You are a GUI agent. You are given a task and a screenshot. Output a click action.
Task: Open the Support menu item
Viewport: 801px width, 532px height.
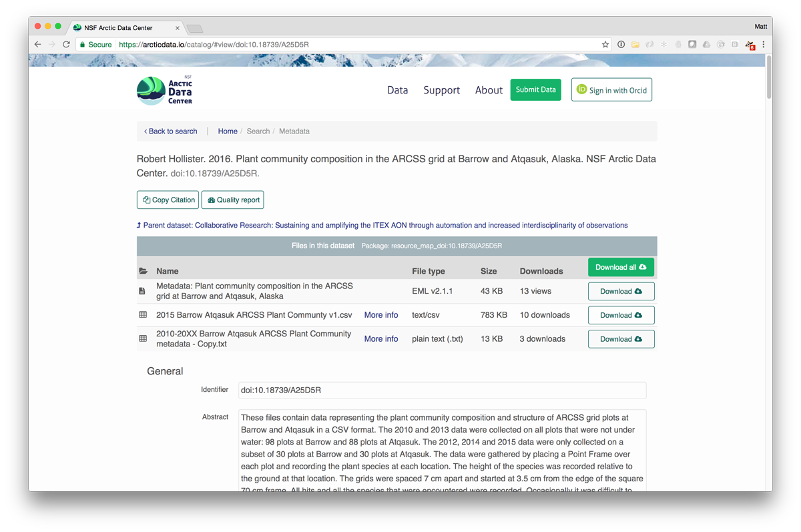coord(441,89)
